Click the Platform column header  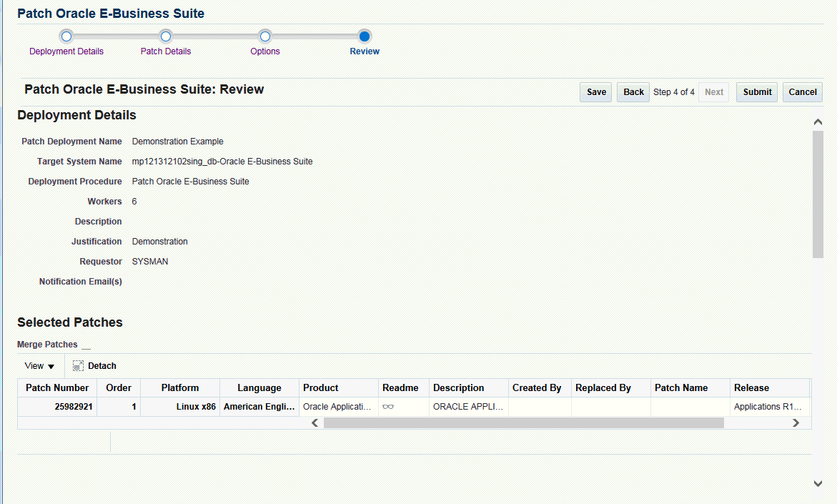click(x=180, y=387)
